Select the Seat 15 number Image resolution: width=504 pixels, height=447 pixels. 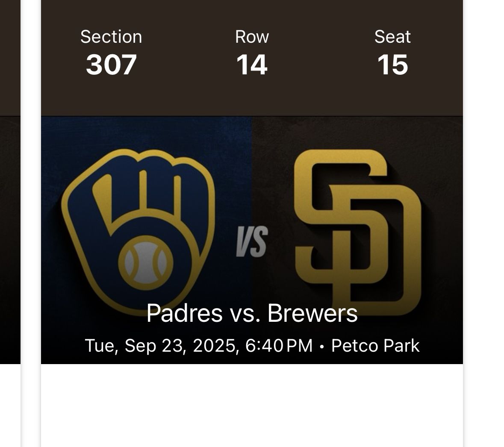pos(392,65)
